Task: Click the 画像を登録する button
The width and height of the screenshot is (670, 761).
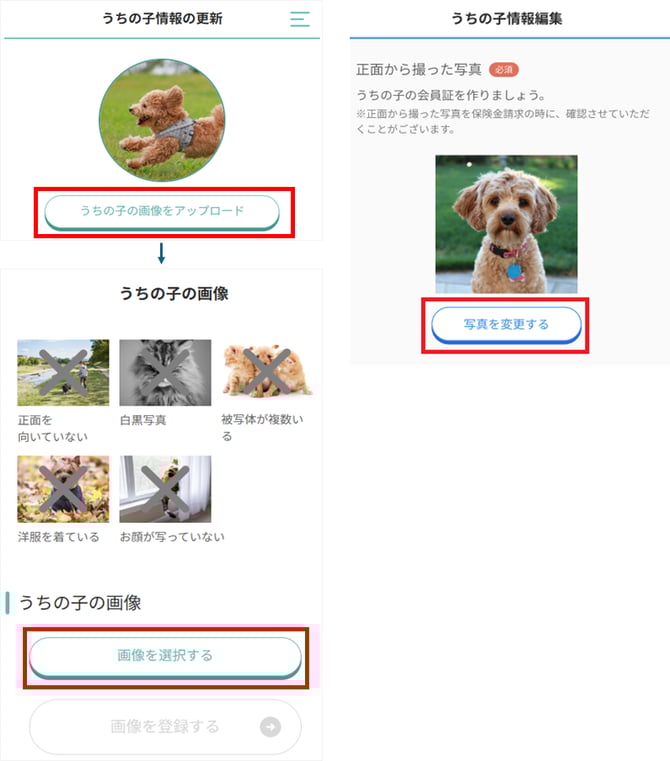Action: 166,727
